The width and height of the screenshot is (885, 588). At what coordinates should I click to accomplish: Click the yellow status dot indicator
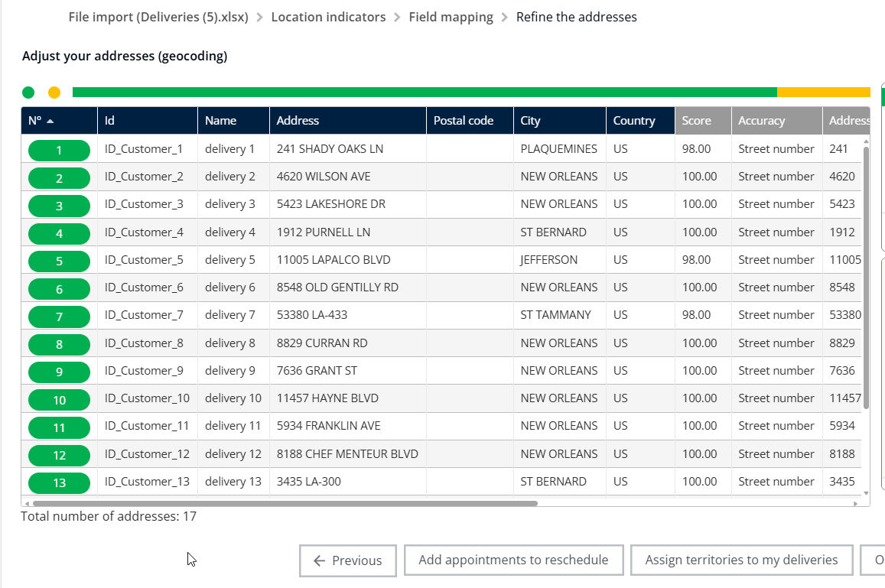pos(54,93)
